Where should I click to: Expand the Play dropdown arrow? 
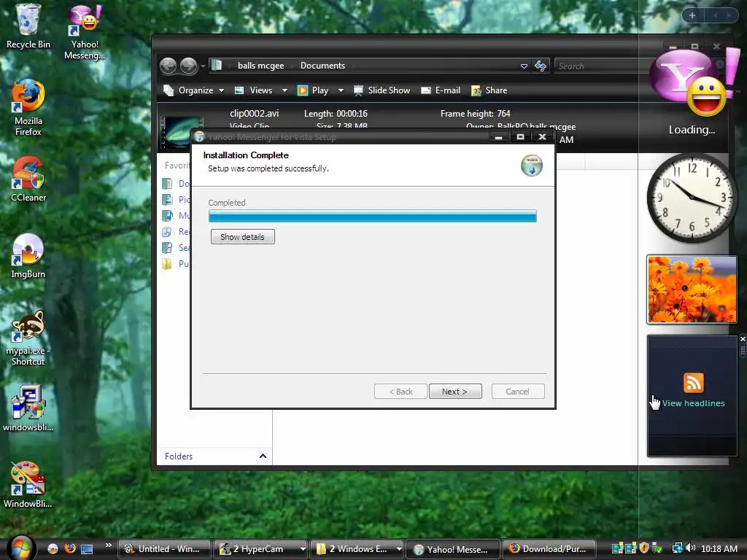(341, 90)
